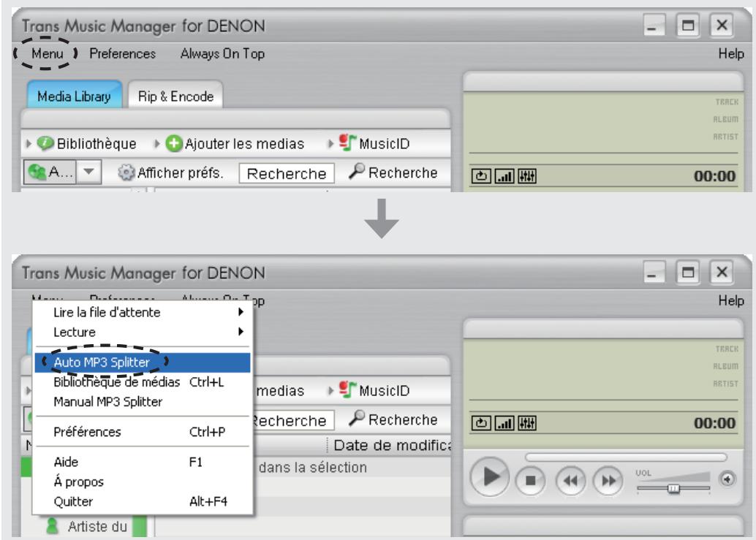
Task: Minimize the upper window
Action: click(x=654, y=25)
